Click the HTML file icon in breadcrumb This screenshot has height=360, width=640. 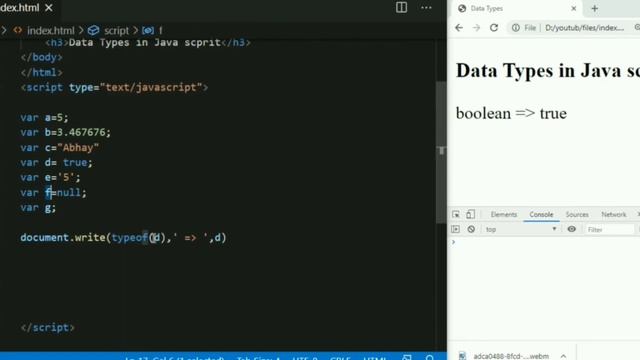[x=18, y=30]
